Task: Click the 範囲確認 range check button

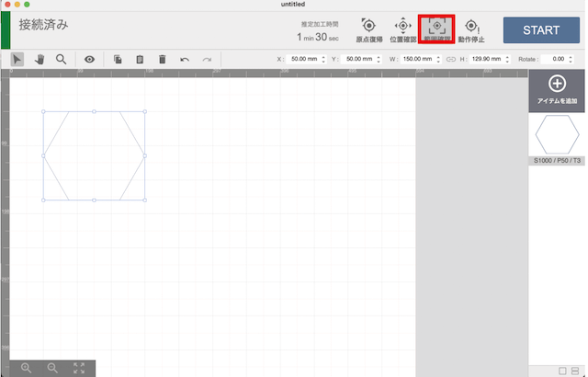Action: click(436, 29)
